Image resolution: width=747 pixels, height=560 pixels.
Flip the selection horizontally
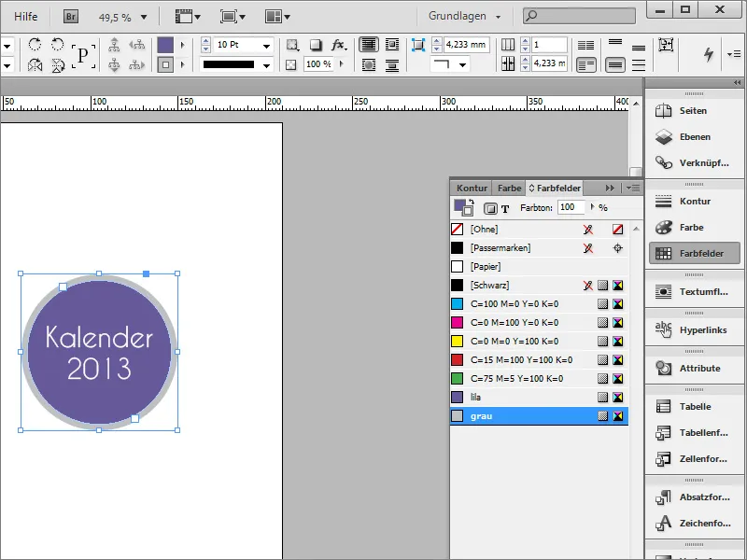[x=35, y=64]
